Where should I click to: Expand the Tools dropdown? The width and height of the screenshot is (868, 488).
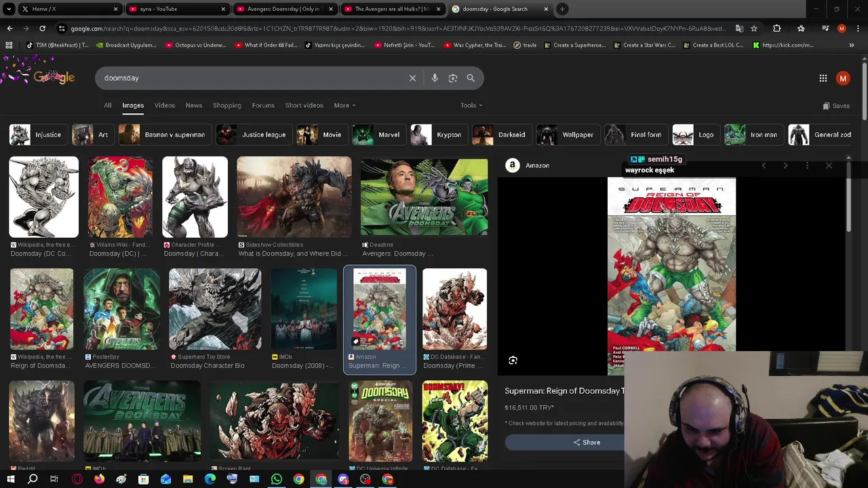click(471, 105)
